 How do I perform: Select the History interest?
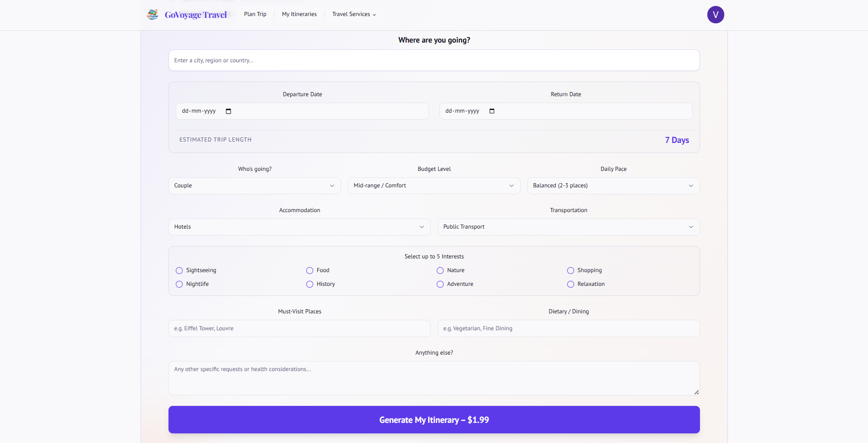click(x=310, y=284)
